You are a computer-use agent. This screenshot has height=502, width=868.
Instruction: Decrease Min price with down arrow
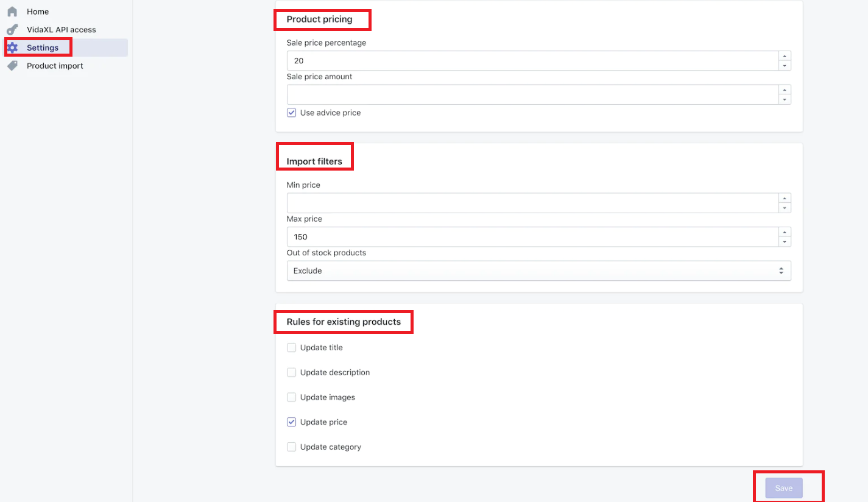click(785, 208)
